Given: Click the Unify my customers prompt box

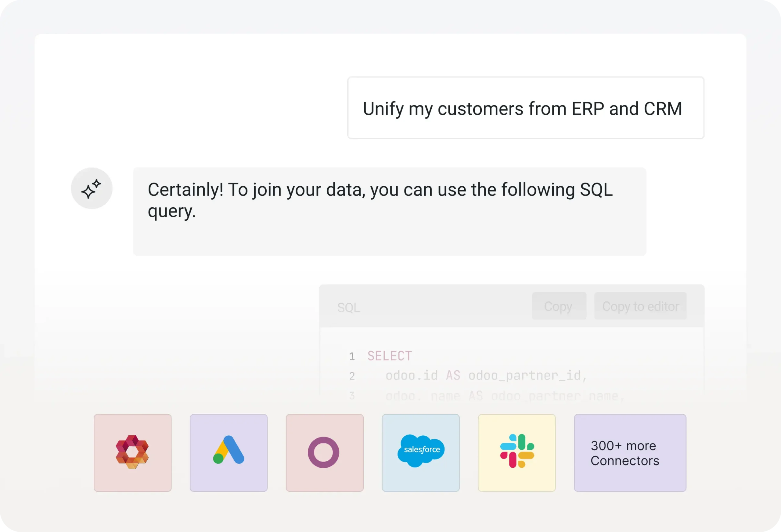Looking at the screenshot, I should coord(526,108).
